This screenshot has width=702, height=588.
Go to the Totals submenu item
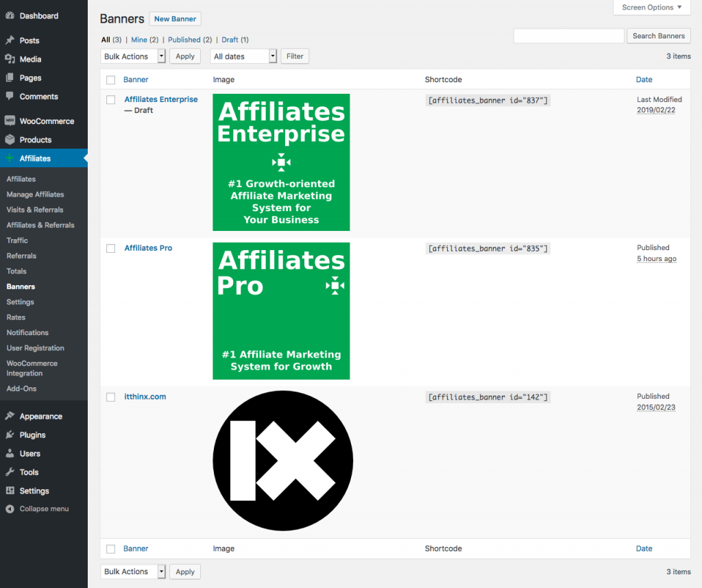click(x=16, y=271)
